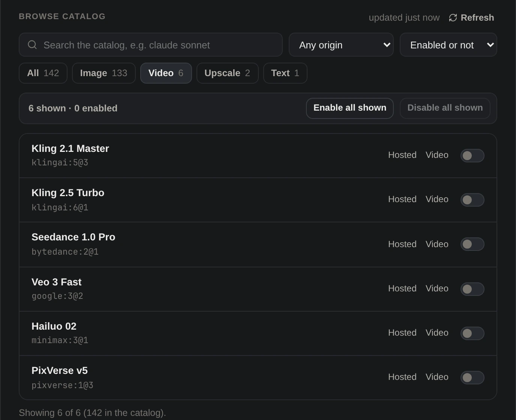Click Video label on Seedance 1.0 Pro row
The width and height of the screenshot is (516, 420).
[x=437, y=244]
